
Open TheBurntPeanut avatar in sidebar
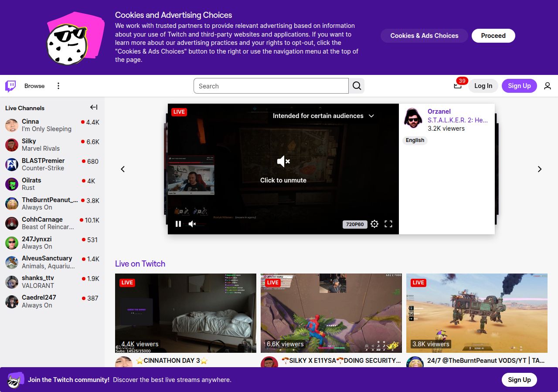click(x=12, y=204)
